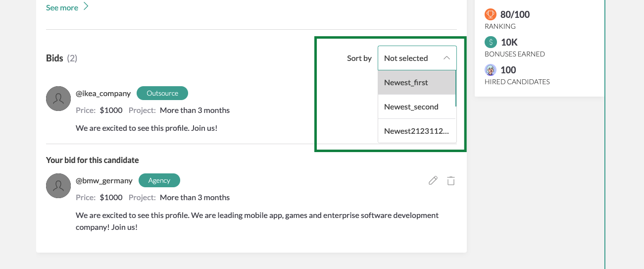Open the Sort by 'Not selected' dropdown

click(x=411, y=58)
